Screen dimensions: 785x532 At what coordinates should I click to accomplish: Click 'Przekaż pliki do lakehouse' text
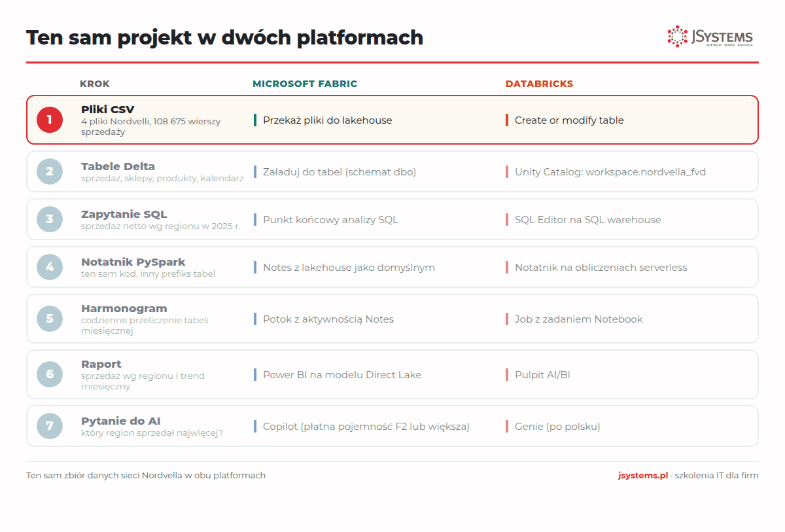click(x=327, y=120)
